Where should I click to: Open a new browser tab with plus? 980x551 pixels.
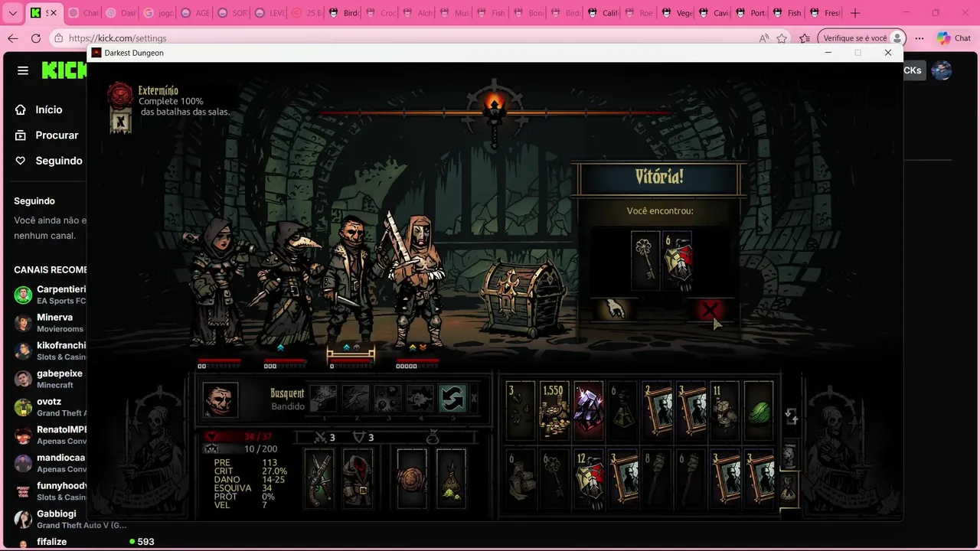[x=855, y=13]
